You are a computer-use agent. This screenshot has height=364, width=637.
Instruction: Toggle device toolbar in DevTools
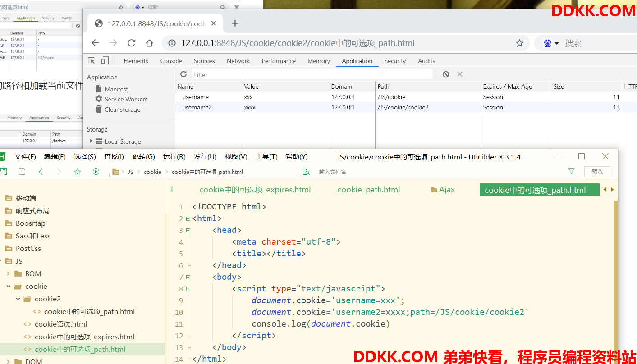pos(105,60)
